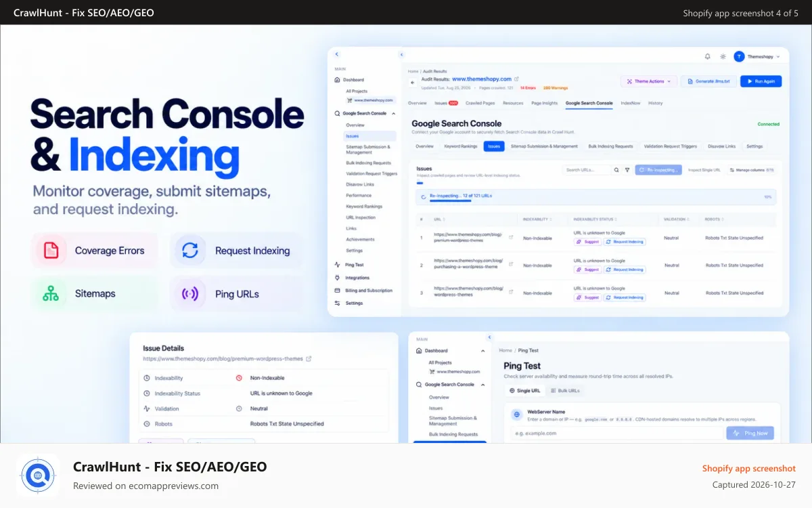Image resolution: width=812 pixels, height=508 pixels.
Task: Collapse Dashboard section in Ping Test panel sidebar
Action: pyautogui.click(x=482, y=351)
